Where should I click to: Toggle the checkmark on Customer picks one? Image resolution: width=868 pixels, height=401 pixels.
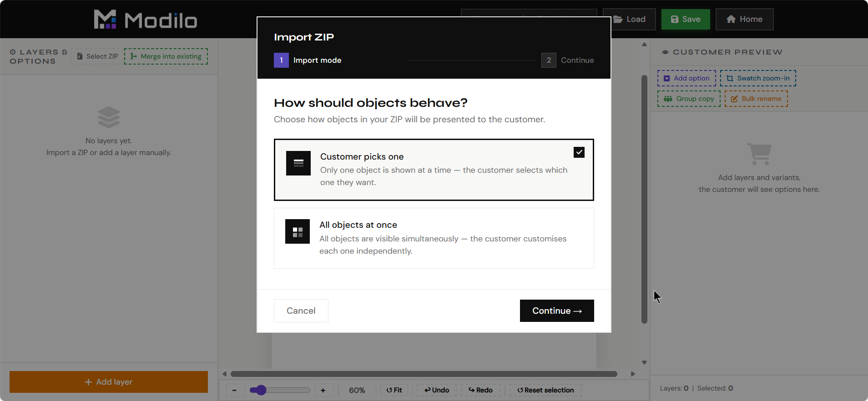click(579, 152)
